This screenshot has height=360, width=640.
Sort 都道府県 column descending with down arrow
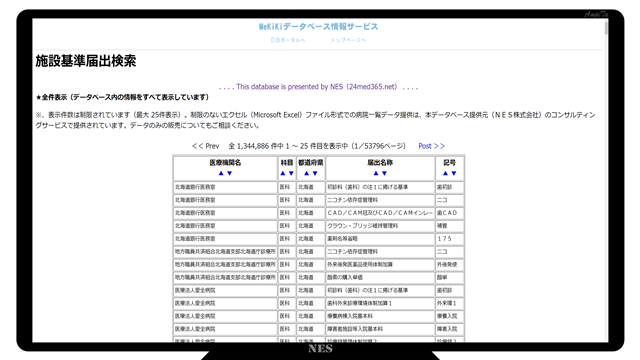pos(315,173)
